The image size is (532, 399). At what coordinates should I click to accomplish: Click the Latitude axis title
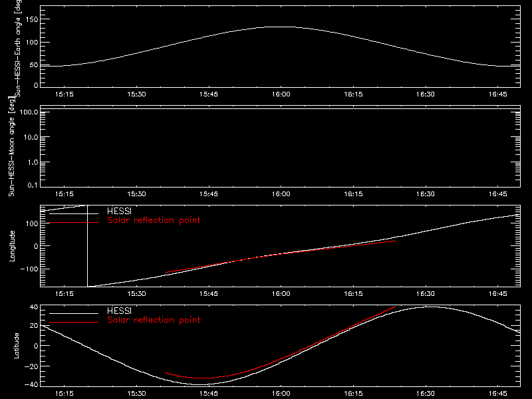click(x=16, y=346)
